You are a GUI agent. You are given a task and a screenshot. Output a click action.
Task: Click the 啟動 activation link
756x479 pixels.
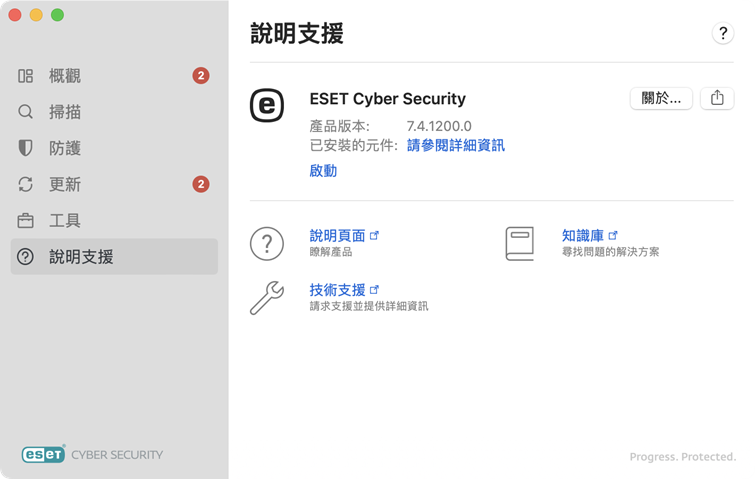(323, 171)
